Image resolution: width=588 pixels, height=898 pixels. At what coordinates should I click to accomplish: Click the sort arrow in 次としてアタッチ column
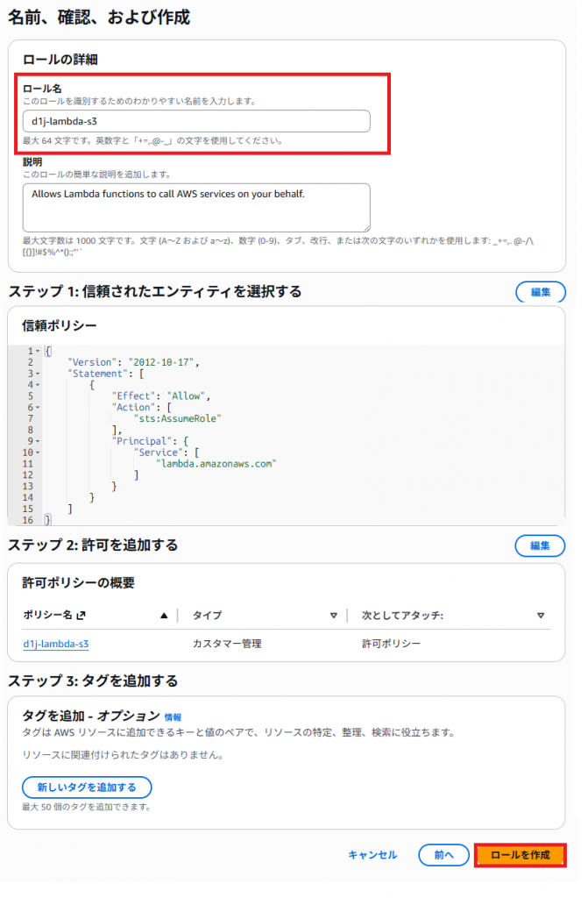pyautogui.click(x=541, y=616)
